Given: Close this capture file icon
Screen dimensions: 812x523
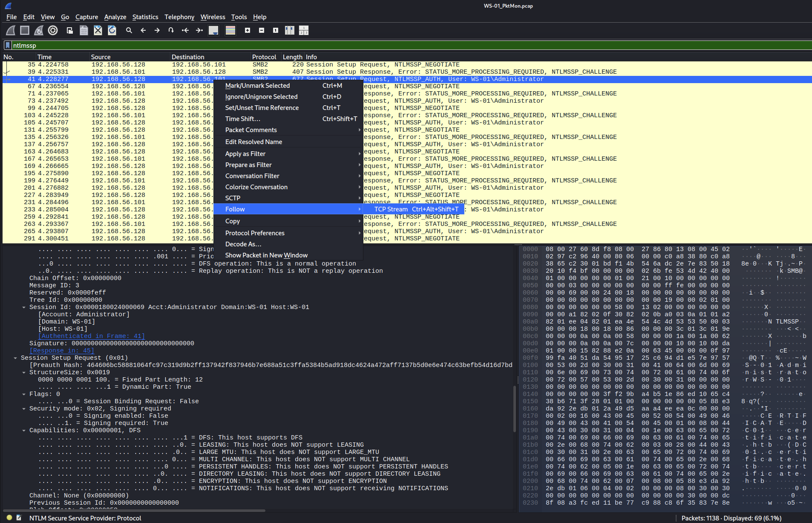Looking at the screenshot, I should coord(98,30).
